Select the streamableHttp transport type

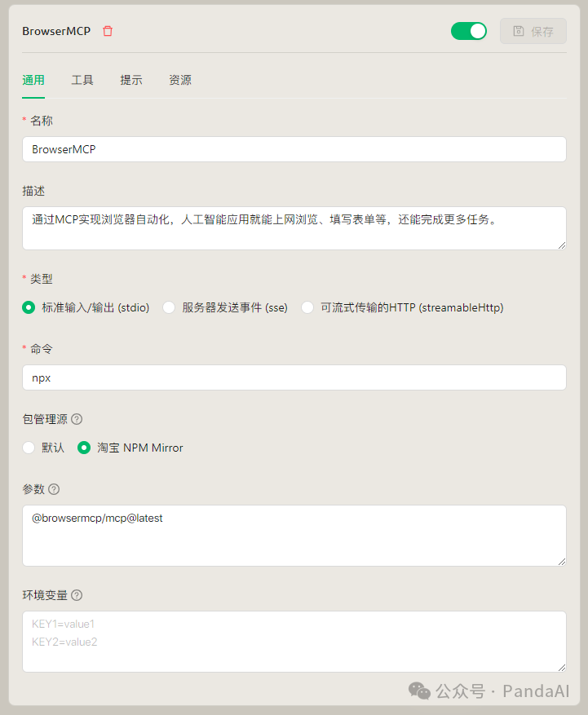(x=308, y=308)
